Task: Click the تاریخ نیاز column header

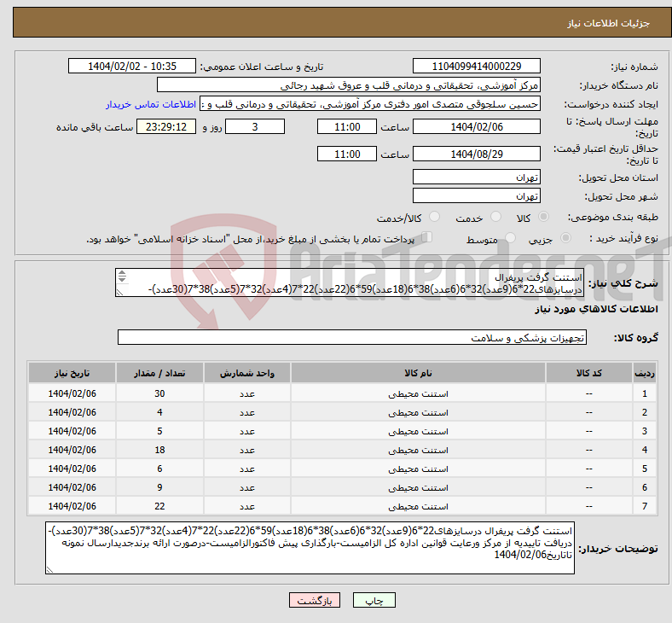Action: [x=73, y=374]
